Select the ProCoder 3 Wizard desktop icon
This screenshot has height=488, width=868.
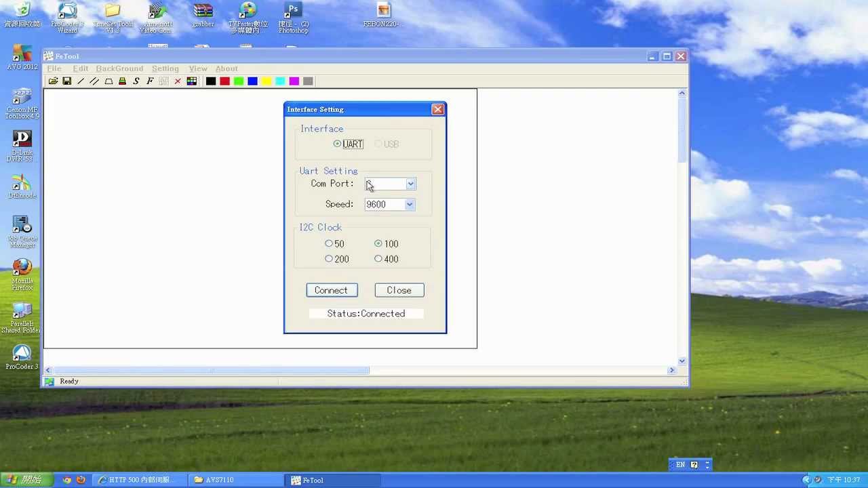point(67,18)
